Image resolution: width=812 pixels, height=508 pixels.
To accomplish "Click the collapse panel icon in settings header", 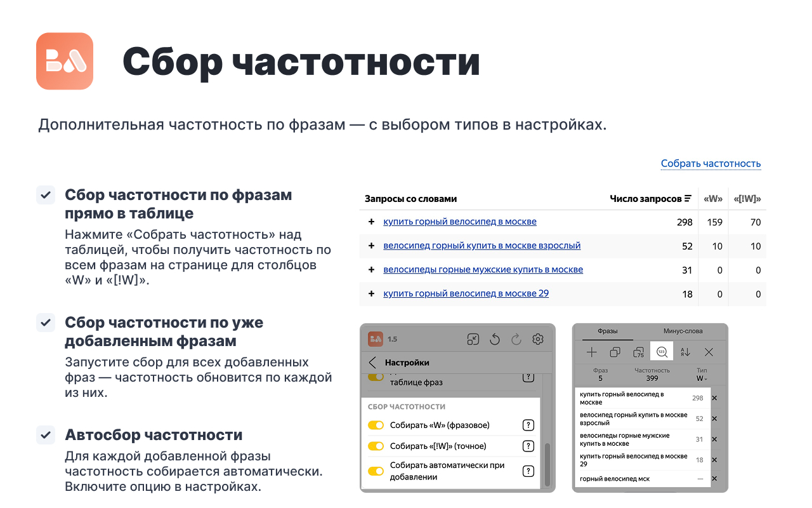I will [473, 339].
